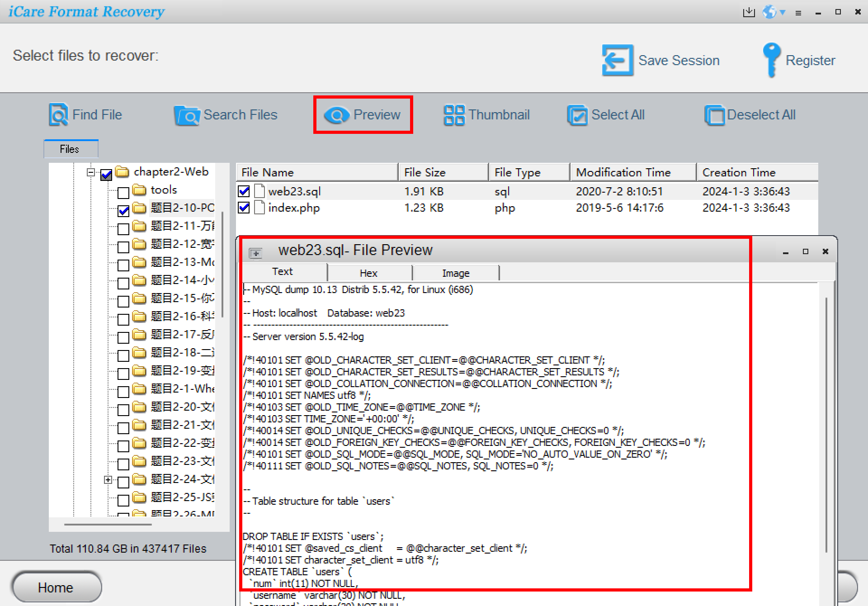This screenshot has width=868, height=606.
Task: Click the Home button
Action: click(x=56, y=587)
